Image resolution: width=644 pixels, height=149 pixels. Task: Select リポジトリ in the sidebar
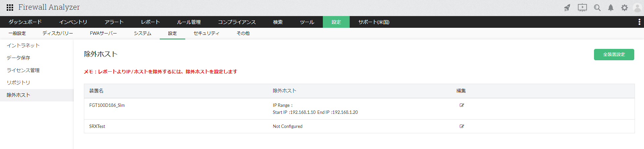(18, 83)
